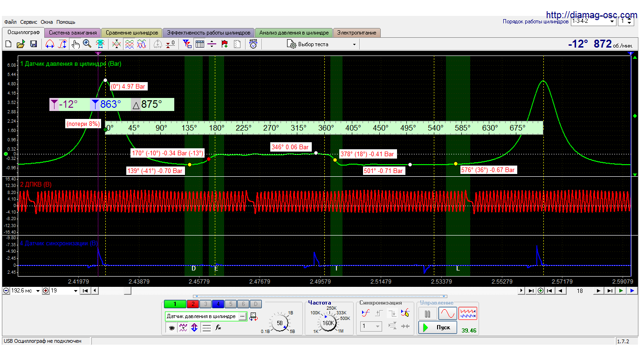
Task: Open the sync channel dropdown showing 1
Action: pos(371,326)
